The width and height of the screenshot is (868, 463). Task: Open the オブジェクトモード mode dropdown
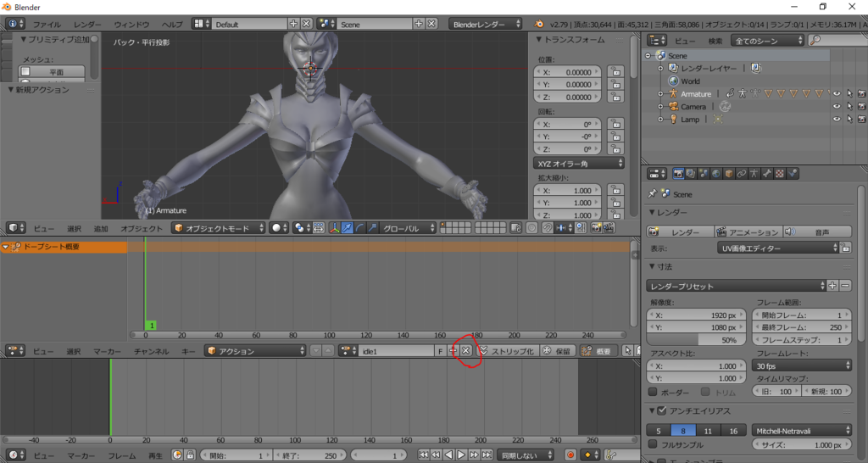click(219, 228)
